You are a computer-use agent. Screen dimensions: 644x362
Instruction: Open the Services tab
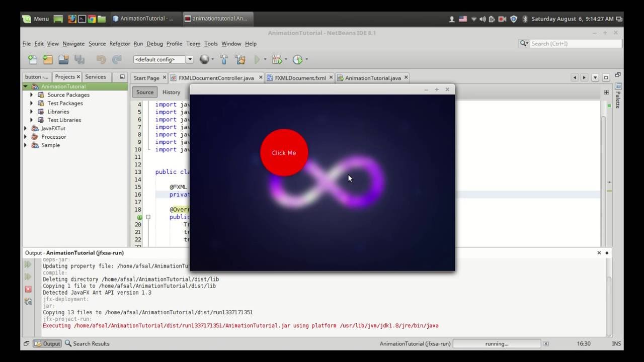pos(96,77)
